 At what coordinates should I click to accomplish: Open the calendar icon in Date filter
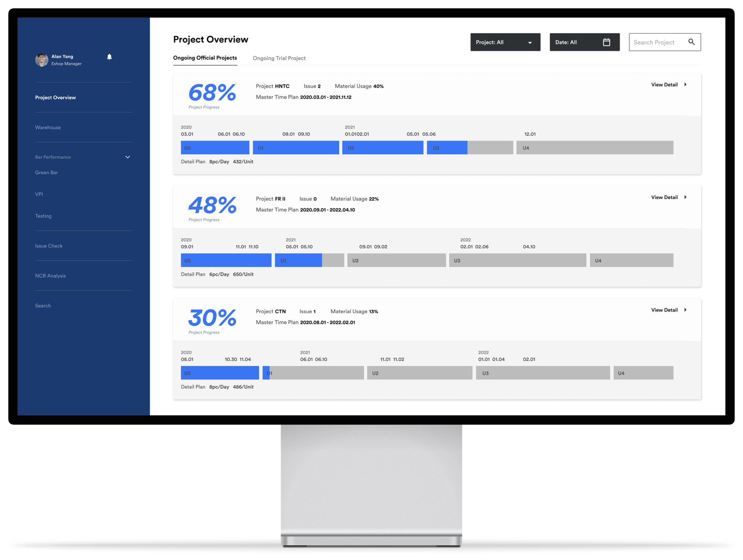[x=606, y=42]
